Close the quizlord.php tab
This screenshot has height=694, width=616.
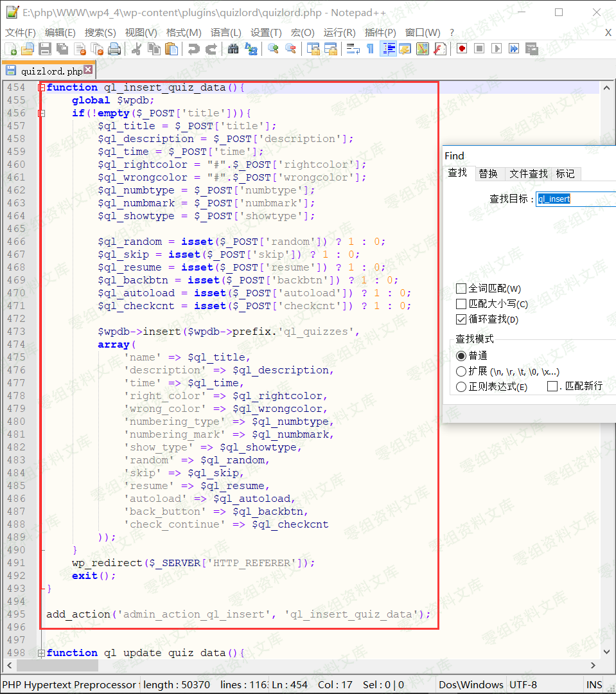tap(88, 70)
